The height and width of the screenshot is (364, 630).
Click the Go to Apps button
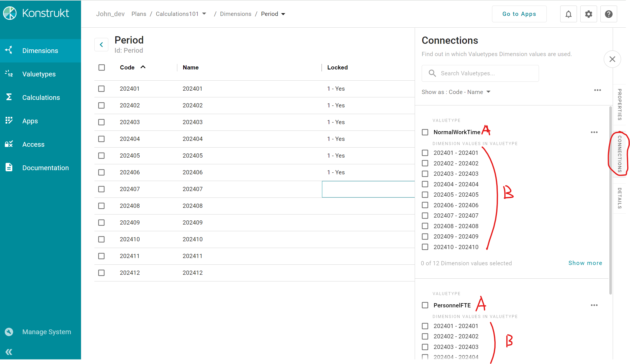point(519,14)
